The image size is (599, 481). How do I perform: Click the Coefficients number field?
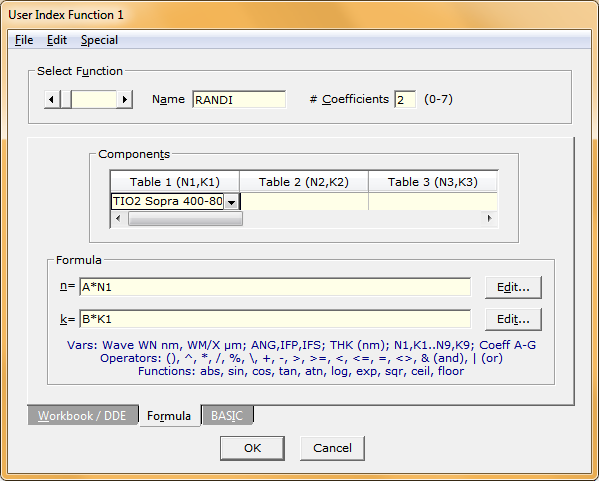point(405,100)
